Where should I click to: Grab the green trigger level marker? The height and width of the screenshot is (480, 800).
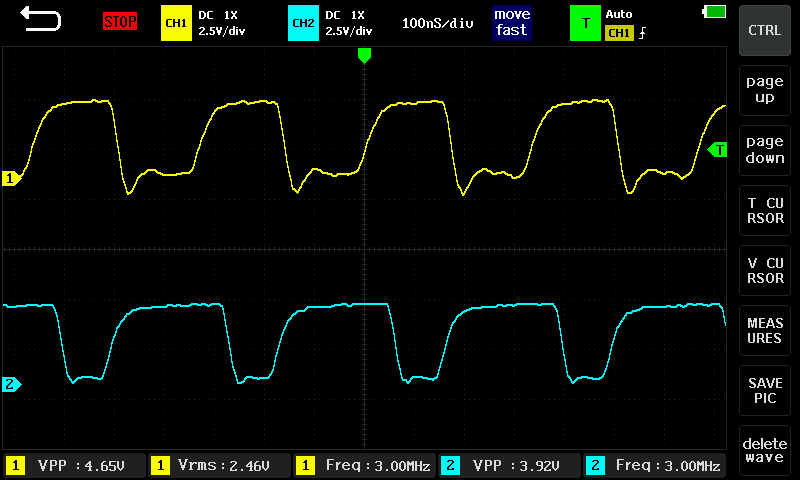[x=717, y=150]
